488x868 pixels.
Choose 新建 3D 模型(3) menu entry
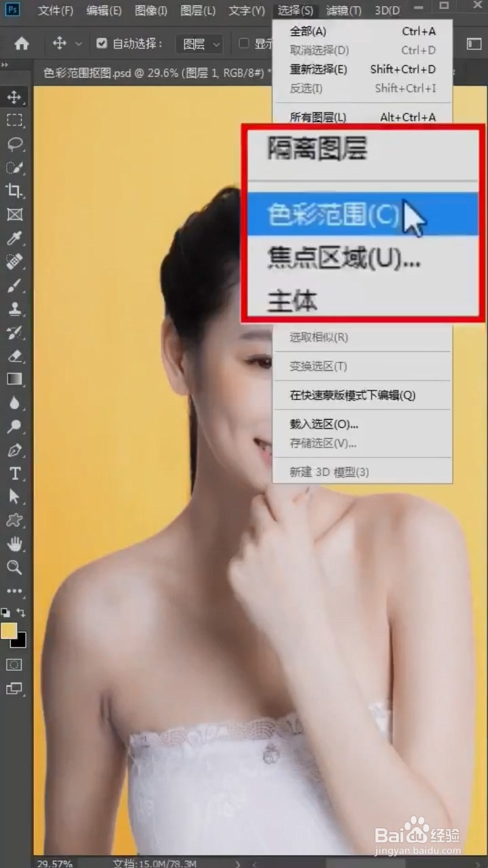pyautogui.click(x=363, y=472)
